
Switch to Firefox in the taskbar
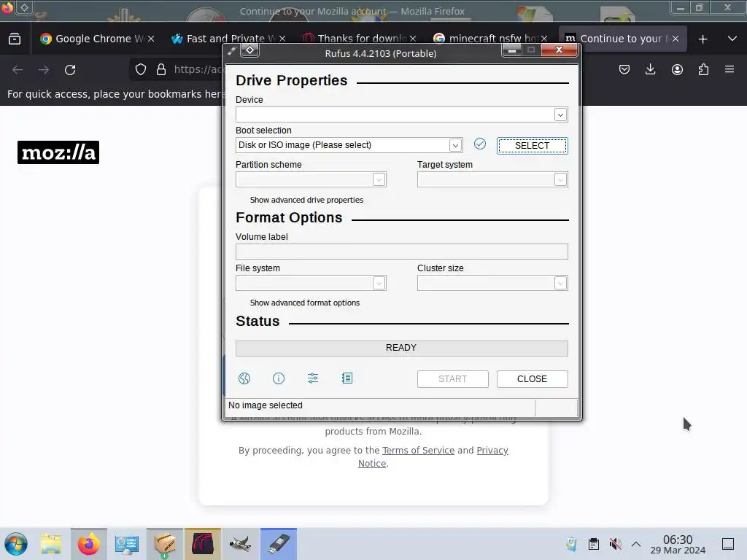click(88, 544)
